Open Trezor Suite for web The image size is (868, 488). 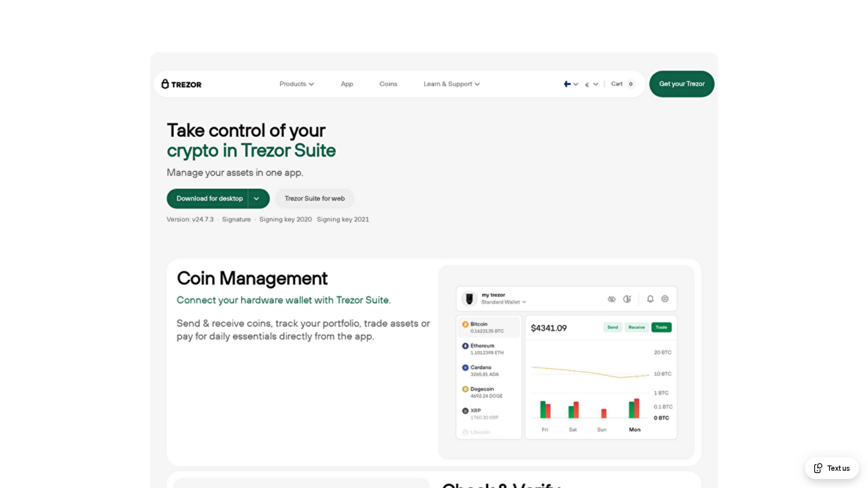pyautogui.click(x=315, y=198)
